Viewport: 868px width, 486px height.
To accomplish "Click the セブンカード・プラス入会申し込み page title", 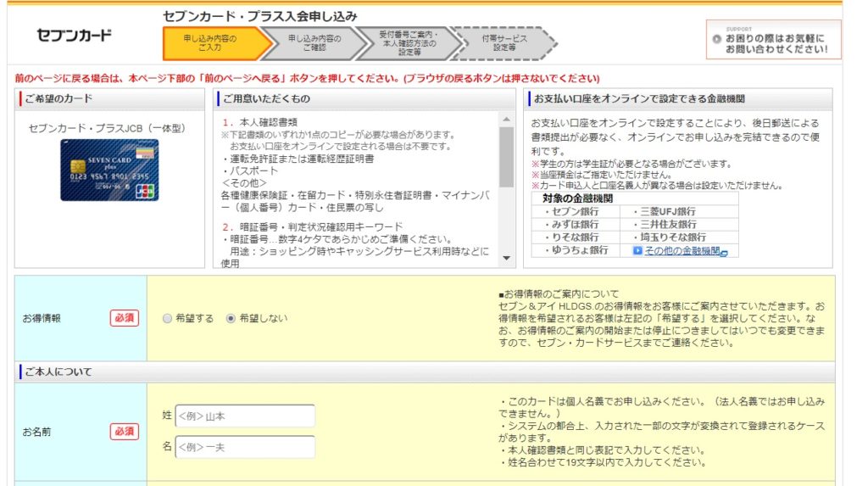I will (x=260, y=16).
